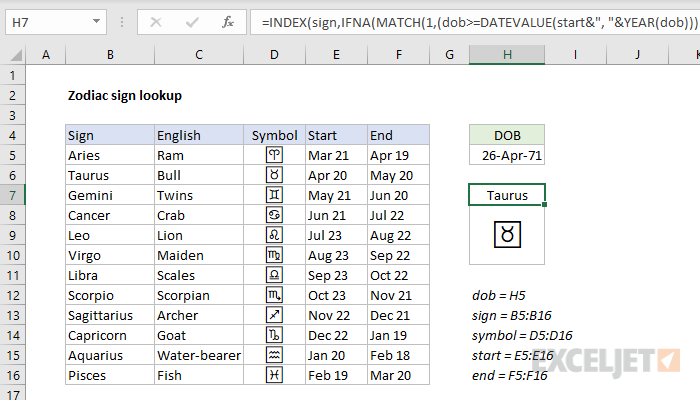The height and width of the screenshot is (400, 700).
Task: Select row 1 header
Action: coord(12,75)
